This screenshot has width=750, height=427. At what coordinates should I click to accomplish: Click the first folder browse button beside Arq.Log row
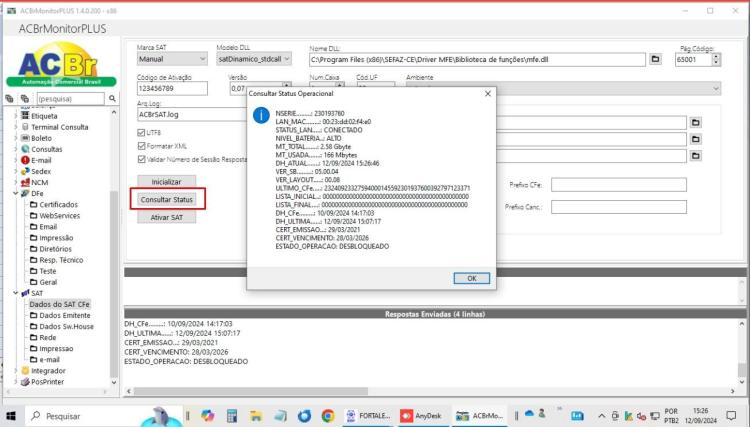(x=695, y=122)
